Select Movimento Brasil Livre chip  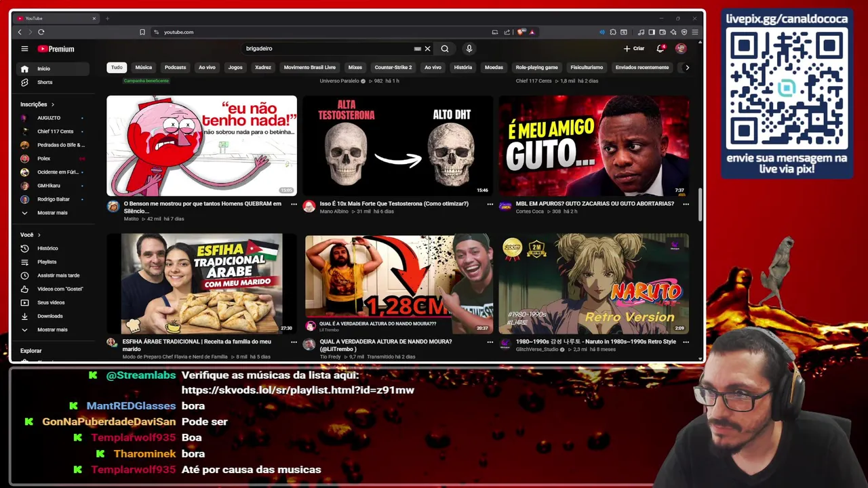(310, 67)
